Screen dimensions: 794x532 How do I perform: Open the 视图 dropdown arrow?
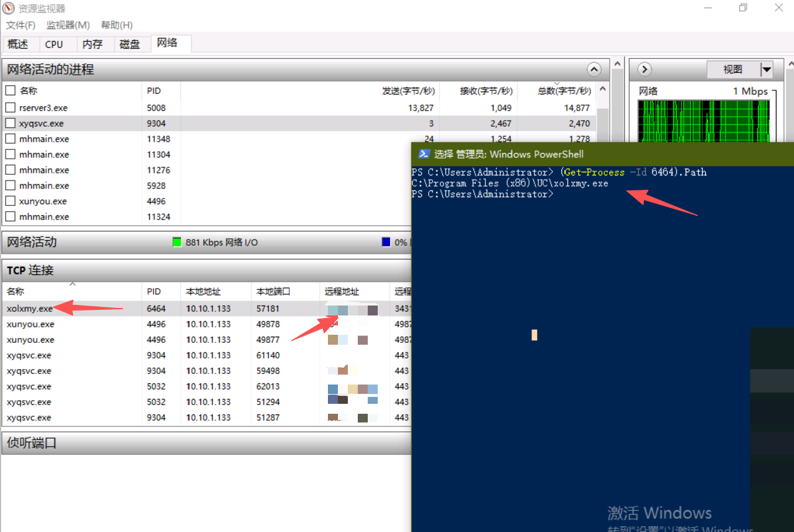(x=767, y=70)
